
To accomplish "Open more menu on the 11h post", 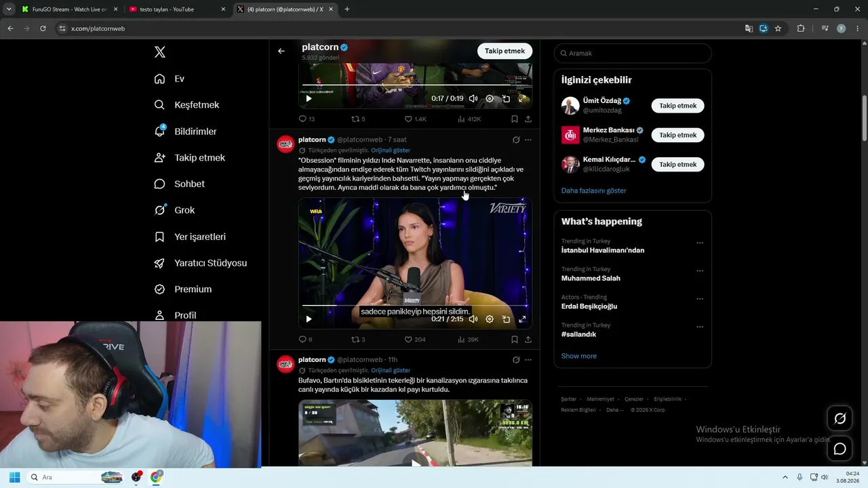I will (x=528, y=360).
